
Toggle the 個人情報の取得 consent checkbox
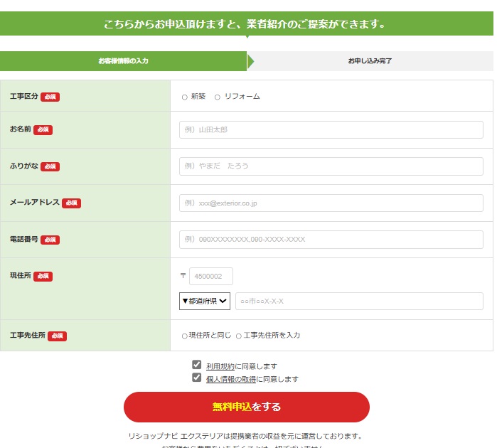coord(197,378)
